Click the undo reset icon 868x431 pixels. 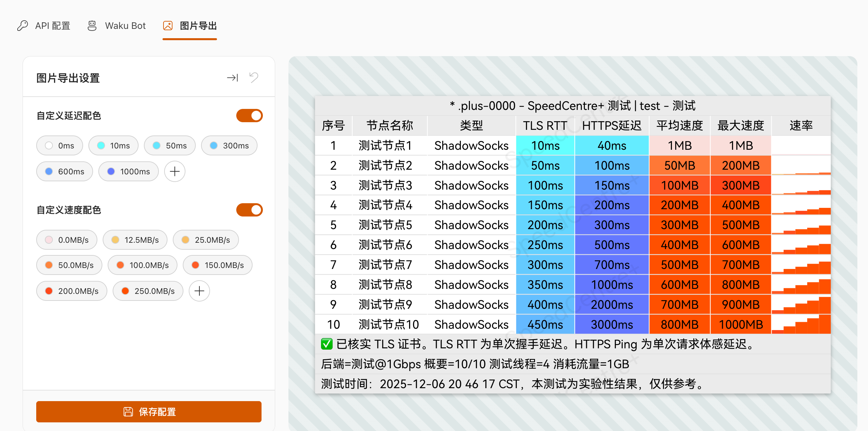(x=254, y=78)
